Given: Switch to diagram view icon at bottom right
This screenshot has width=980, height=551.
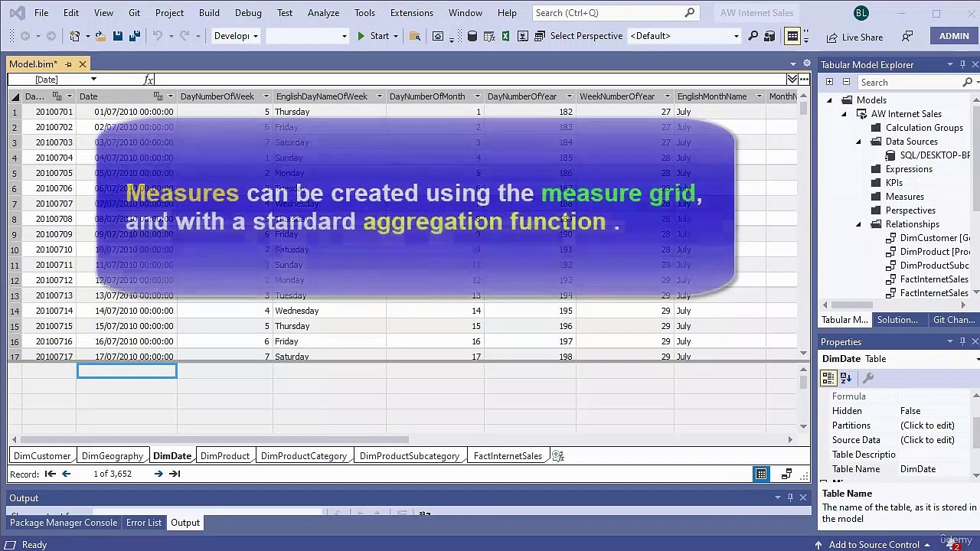Looking at the screenshot, I should (786, 474).
